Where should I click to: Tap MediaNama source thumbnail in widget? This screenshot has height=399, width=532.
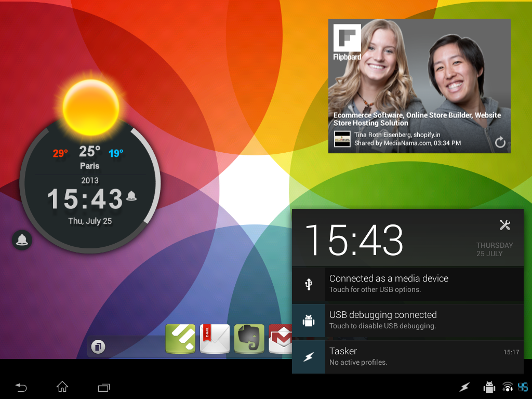pos(342,139)
